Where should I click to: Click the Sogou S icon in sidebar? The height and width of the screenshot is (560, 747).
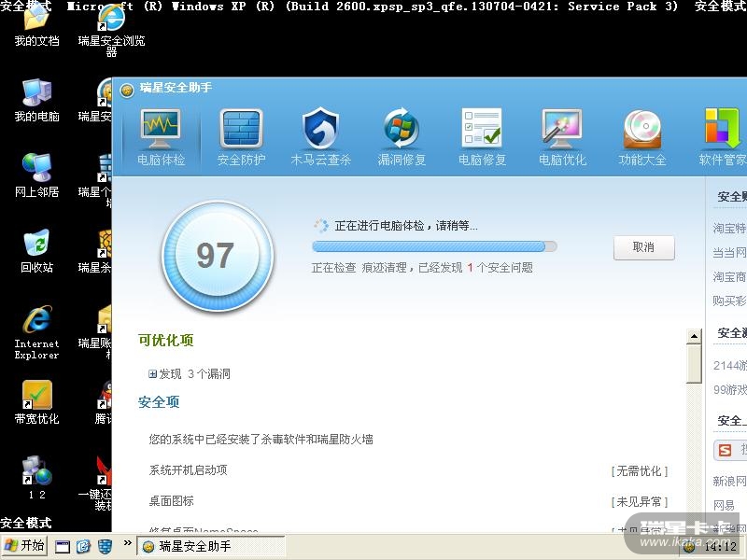click(726, 450)
